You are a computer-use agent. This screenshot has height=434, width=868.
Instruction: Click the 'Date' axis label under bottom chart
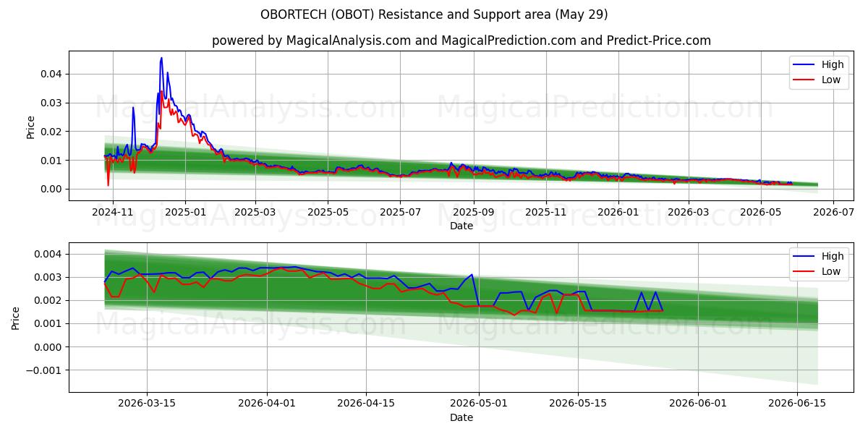(461, 418)
